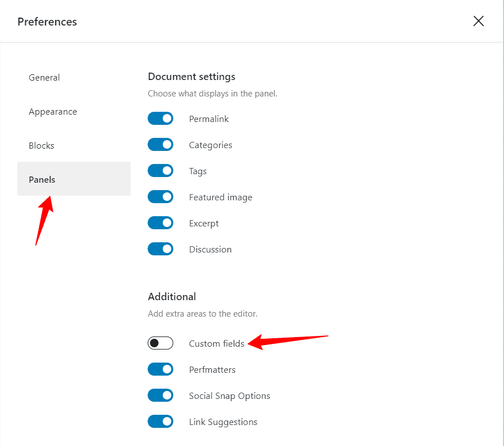
Task: Click 'Choose what displays in the panel' text
Action: (x=212, y=94)
